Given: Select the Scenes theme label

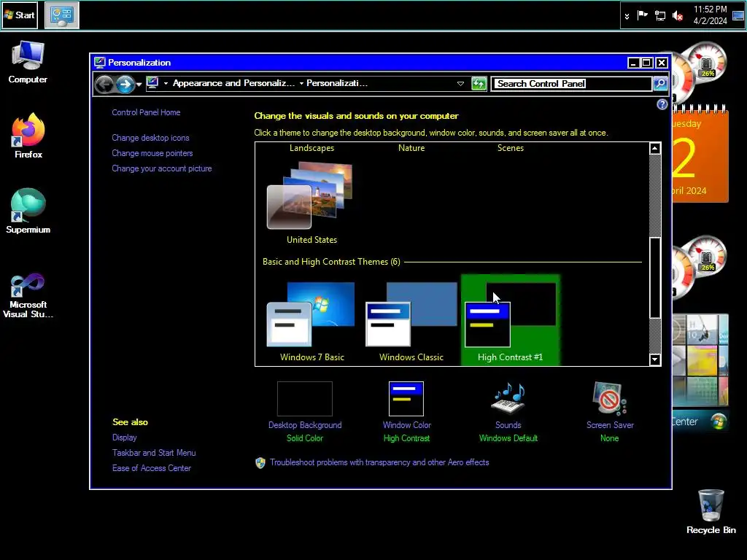Looking at the screenshot, I should tap(510, 148).
